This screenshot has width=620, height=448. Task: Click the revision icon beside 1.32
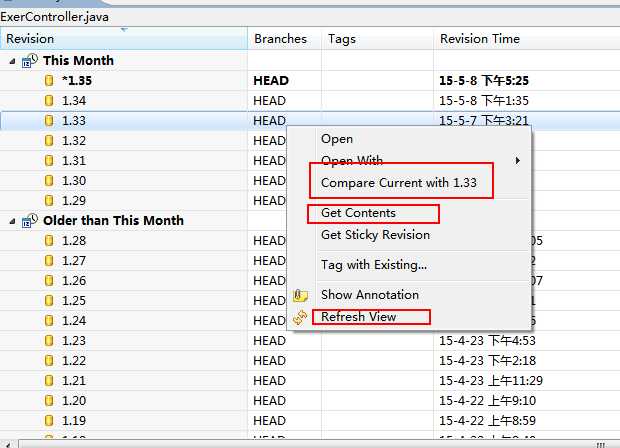(x=49, y=141)
